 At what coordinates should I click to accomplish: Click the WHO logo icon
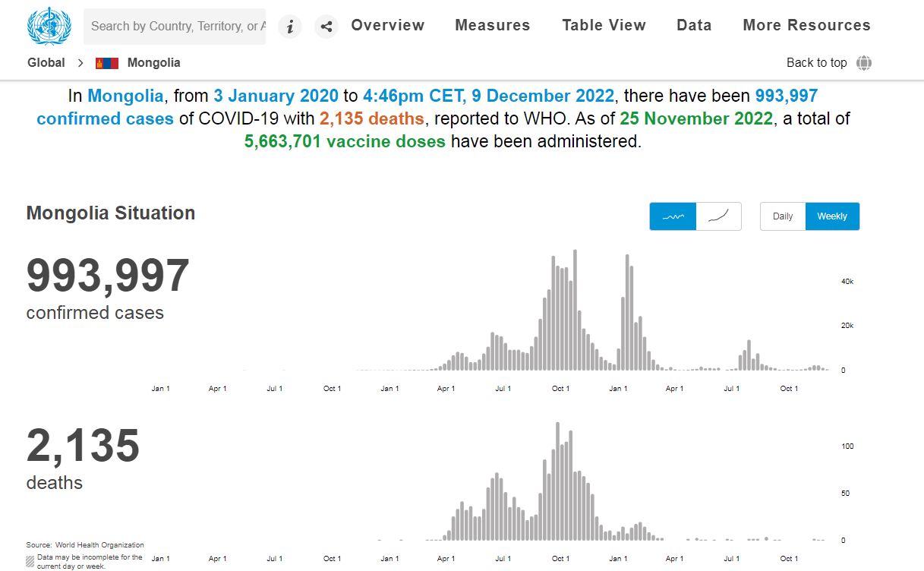(x=49, y=27)
